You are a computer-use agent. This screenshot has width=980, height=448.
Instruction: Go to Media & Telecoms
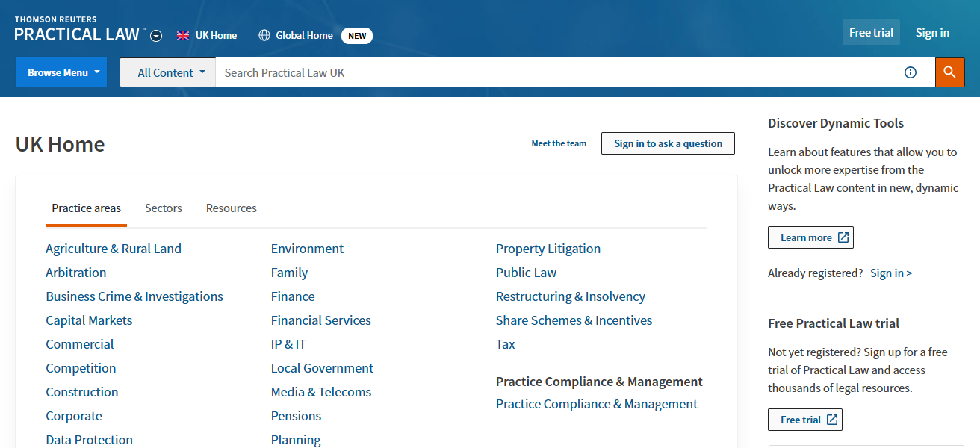pos(321,392)
